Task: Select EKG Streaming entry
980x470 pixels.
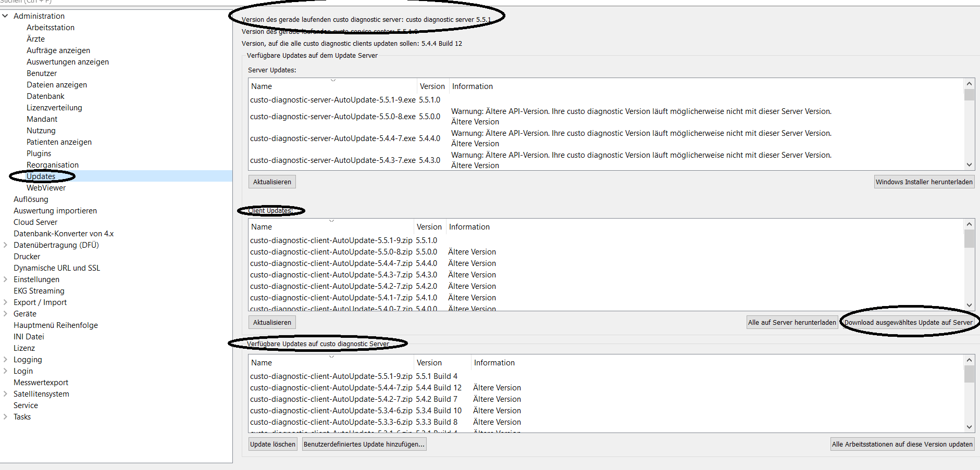Action: pyautogui.click(x=39, y=291)
